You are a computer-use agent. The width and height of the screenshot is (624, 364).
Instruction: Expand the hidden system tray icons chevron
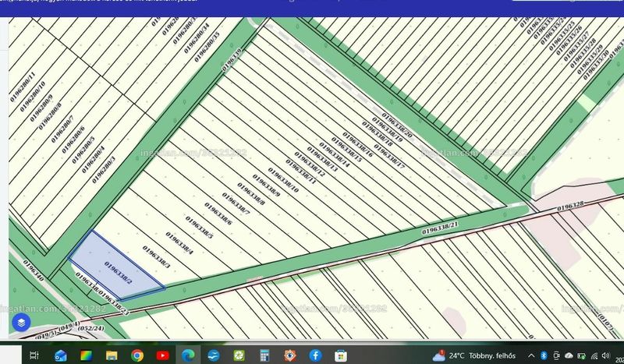click(x=531, y=355)
